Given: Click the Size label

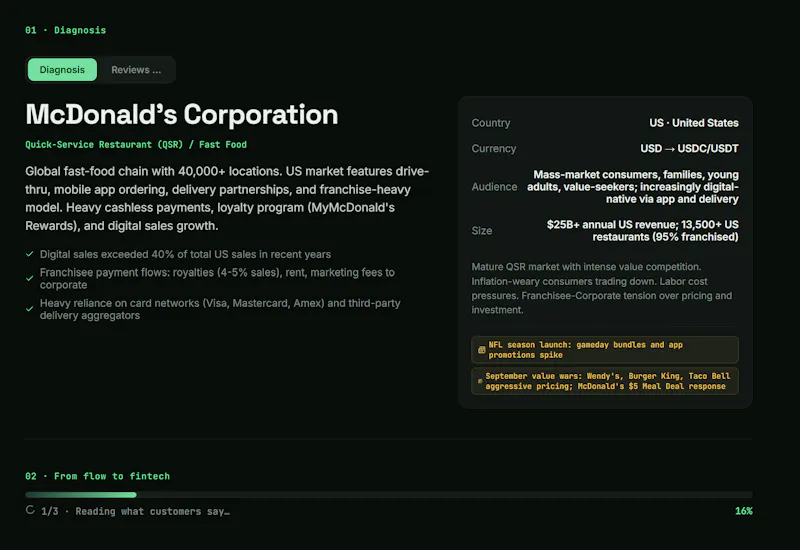Looking at the screenshot, I should (x=482, y=231).
